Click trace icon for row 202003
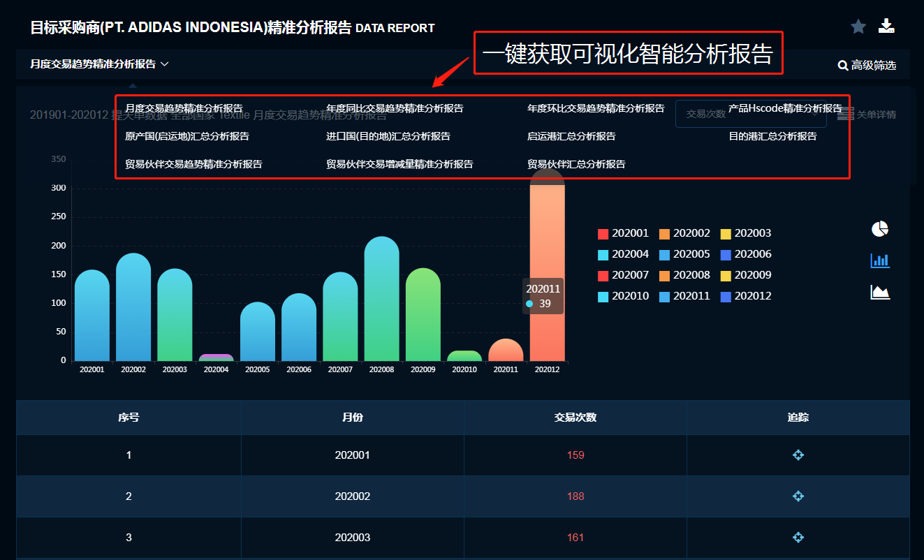Screen dimensions: 924x560 pyautogui.click(x=798, y=538)
